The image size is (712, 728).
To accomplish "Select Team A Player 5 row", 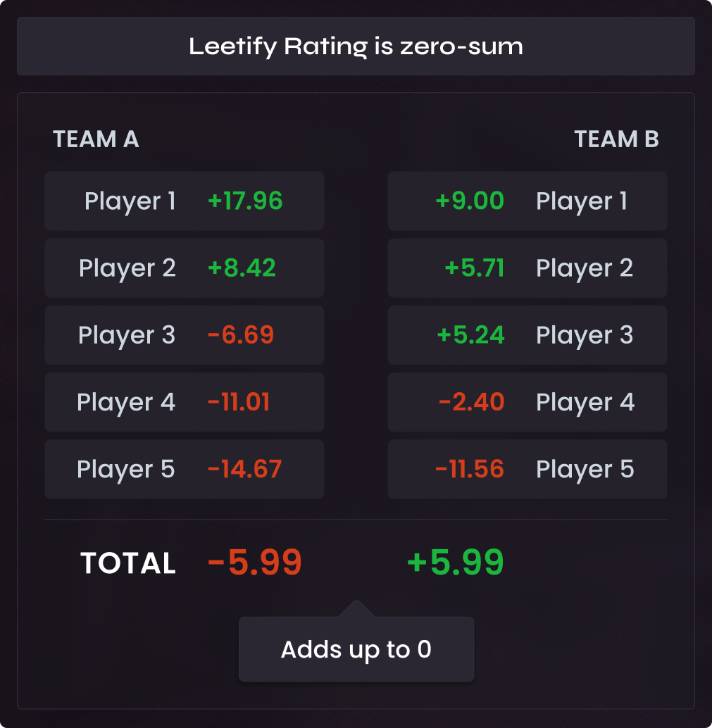I will tap(184, 470).
